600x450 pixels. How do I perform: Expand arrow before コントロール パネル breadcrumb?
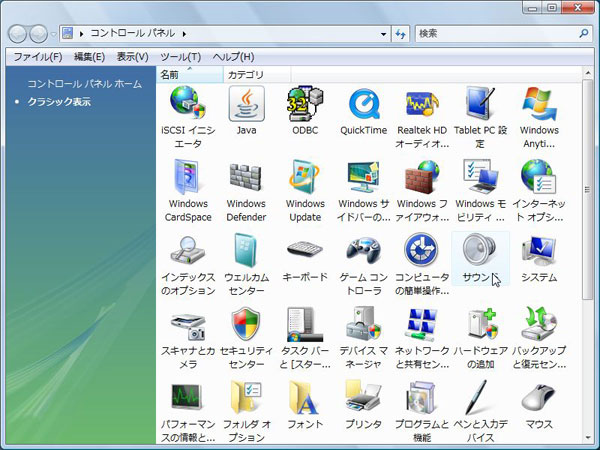click(82, 34)
